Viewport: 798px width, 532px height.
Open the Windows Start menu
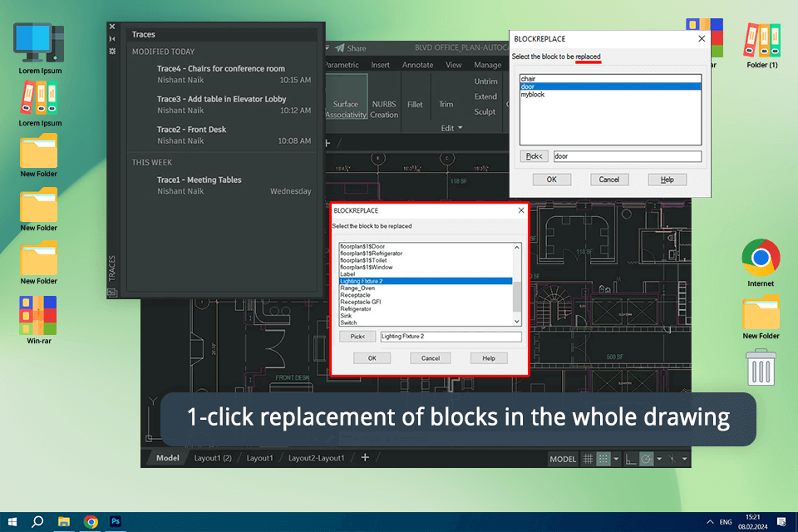click(12, 522)
